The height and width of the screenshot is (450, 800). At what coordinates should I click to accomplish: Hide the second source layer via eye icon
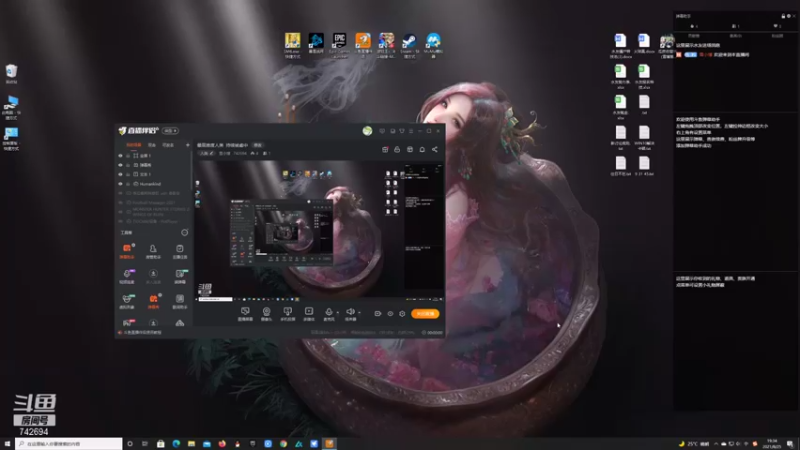120,165
